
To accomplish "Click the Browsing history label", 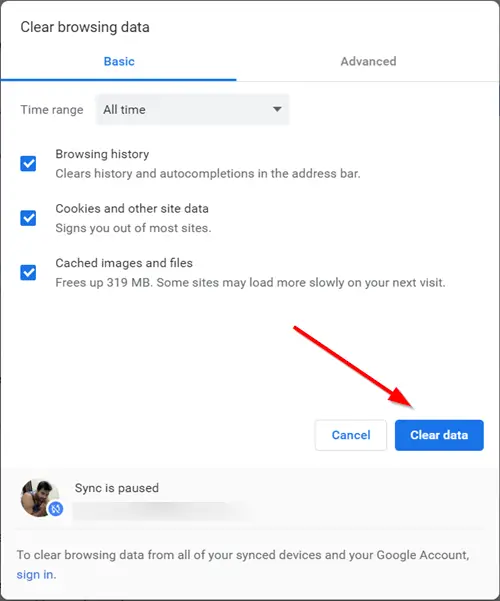I will [x=102, y=154].
